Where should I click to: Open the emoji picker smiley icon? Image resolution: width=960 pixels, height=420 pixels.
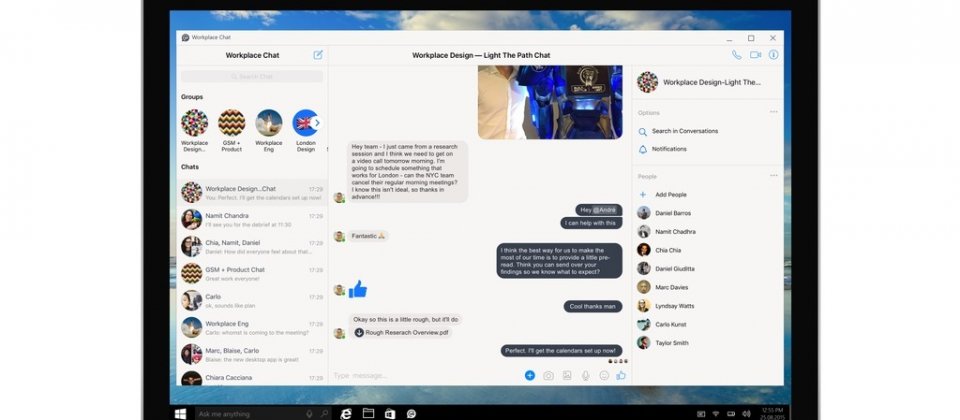click(x=604, y=375)
